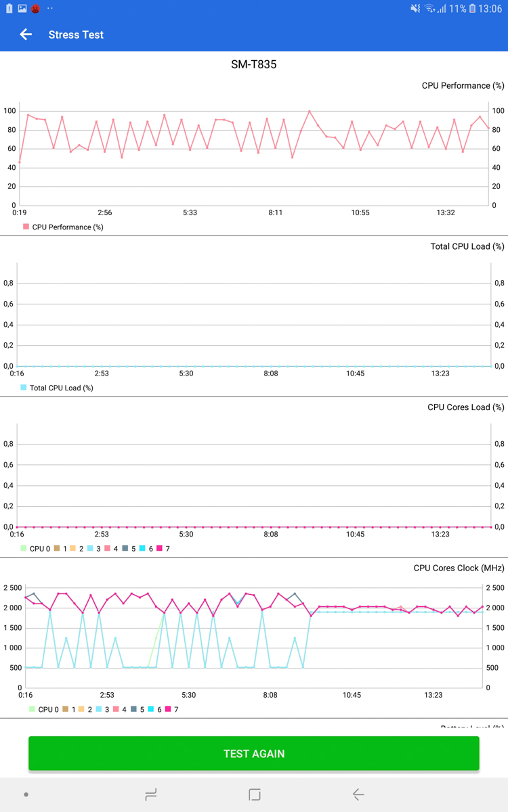Toggle core 1 legend in Cores Load chart
The image size is (508, 812).
60,549
